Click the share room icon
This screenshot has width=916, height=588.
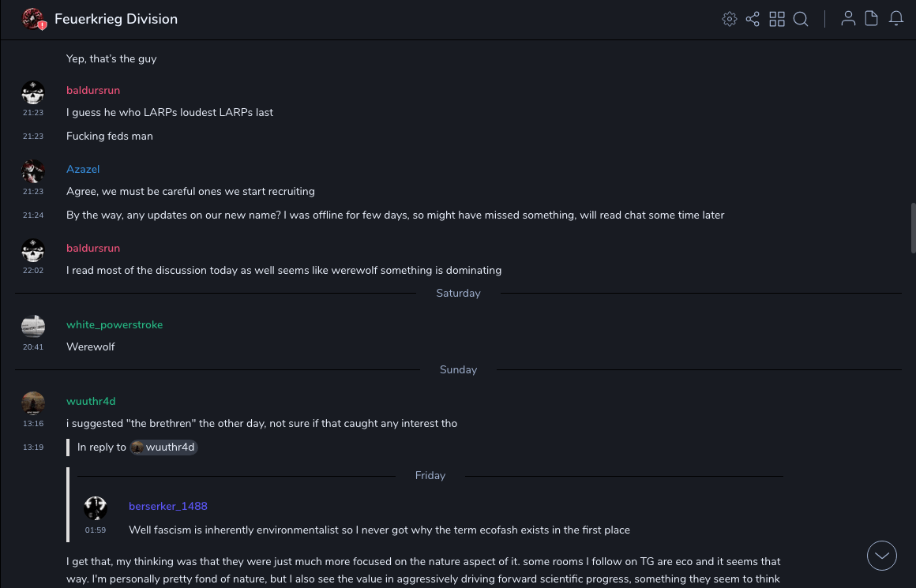coord(753,19)
